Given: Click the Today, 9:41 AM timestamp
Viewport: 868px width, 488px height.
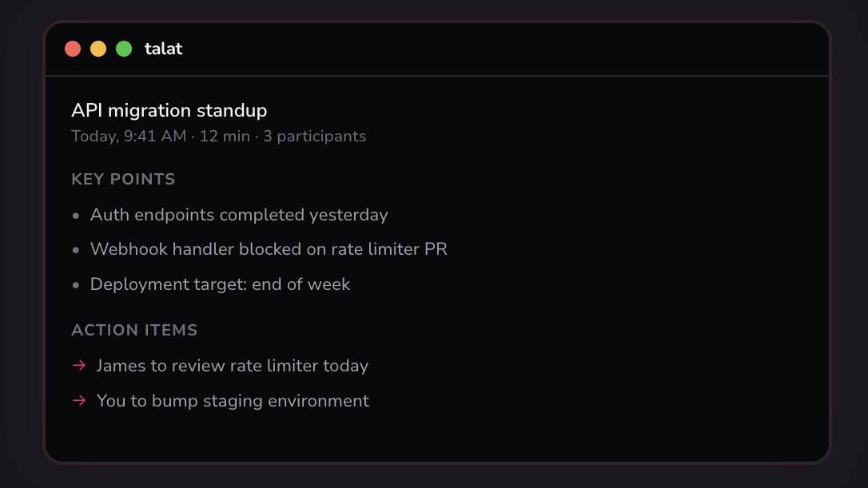Looking at the screenshot, I should coord(129,137).
